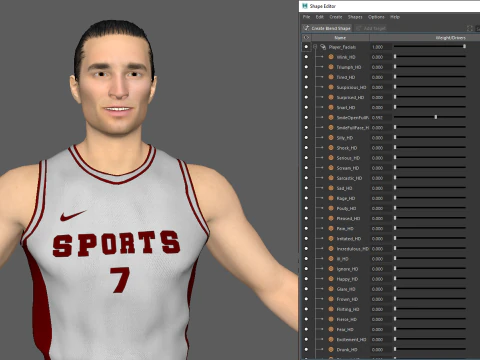Click the Tired_HD target shape icon

(x=331, y=77)
